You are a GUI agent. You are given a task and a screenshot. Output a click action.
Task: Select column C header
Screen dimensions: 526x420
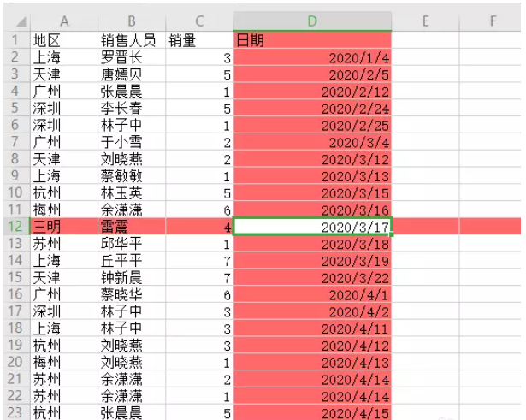(x=199, y=21)
